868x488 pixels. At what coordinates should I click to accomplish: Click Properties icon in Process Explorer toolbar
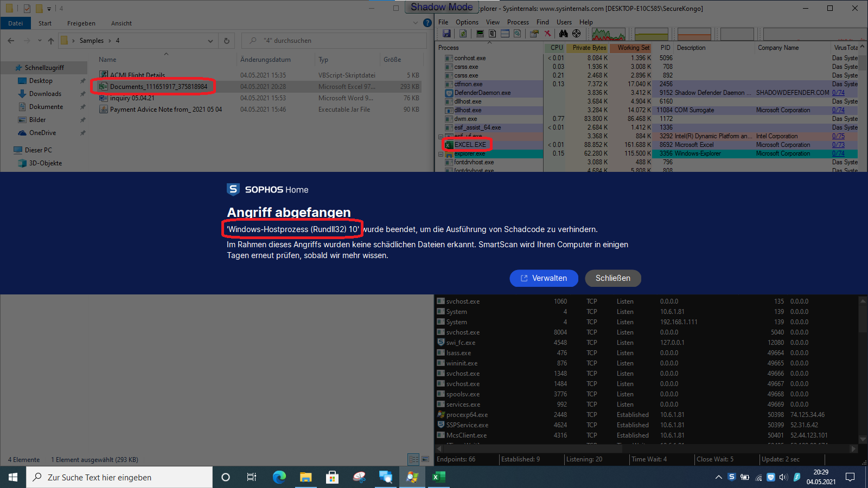coord(534,34)
